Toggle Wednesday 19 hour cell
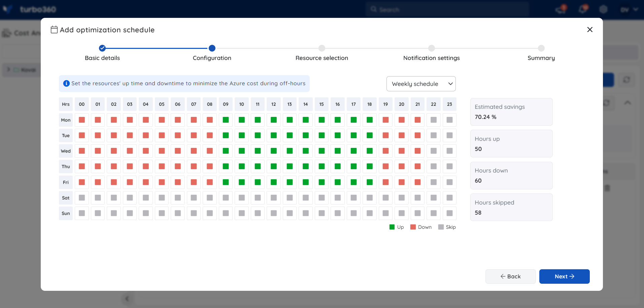The width and height of the screenshot is (644, 308). (386, 151)
